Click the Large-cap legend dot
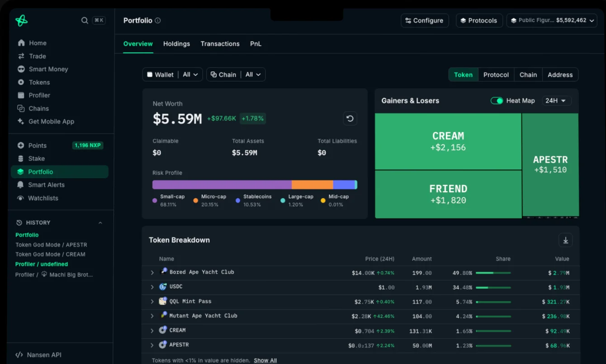 (x=283, y=200)
